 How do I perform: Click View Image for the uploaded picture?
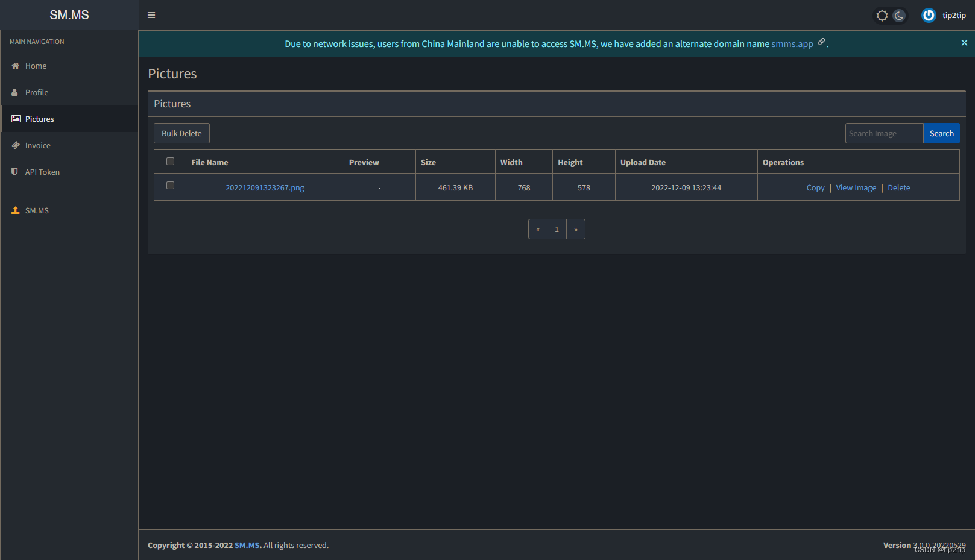click(856, 188)
